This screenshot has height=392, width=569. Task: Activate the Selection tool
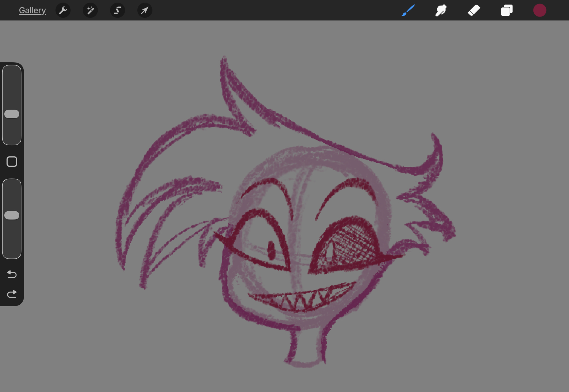[x=117, y=11]
